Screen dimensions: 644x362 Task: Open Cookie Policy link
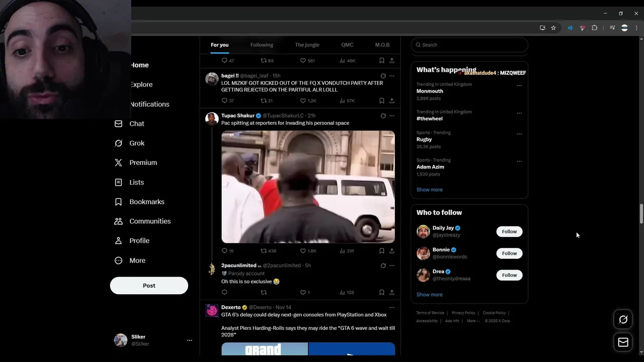tap(494, 313)
